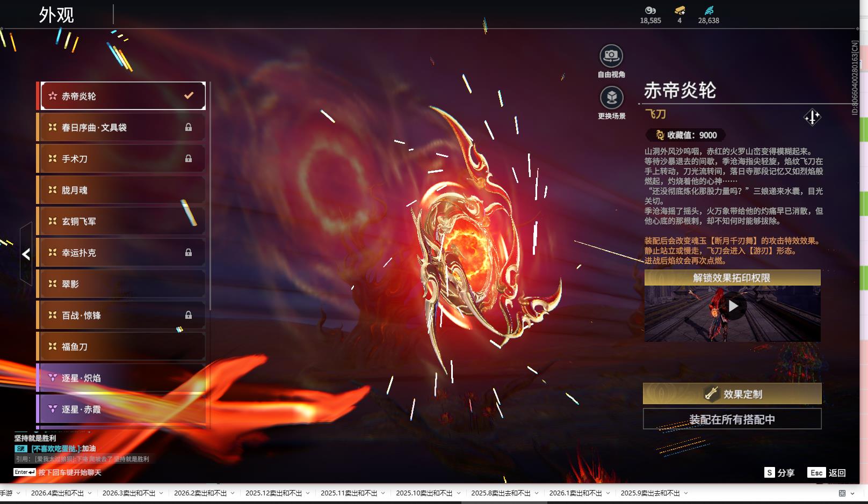Click the lock on 春日序曲·文具袋
The width and height of the screenshot is (868, 504).
(189, 127)
